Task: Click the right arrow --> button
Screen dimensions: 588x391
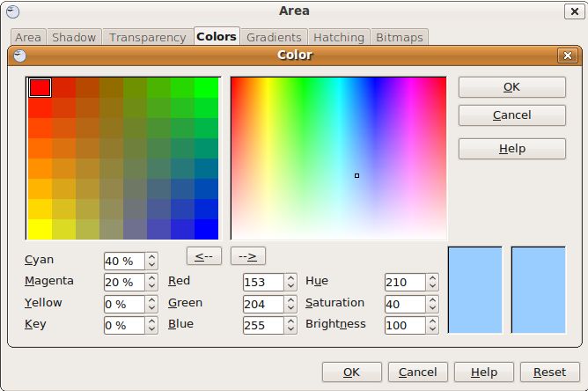Action: coord(248,256)
